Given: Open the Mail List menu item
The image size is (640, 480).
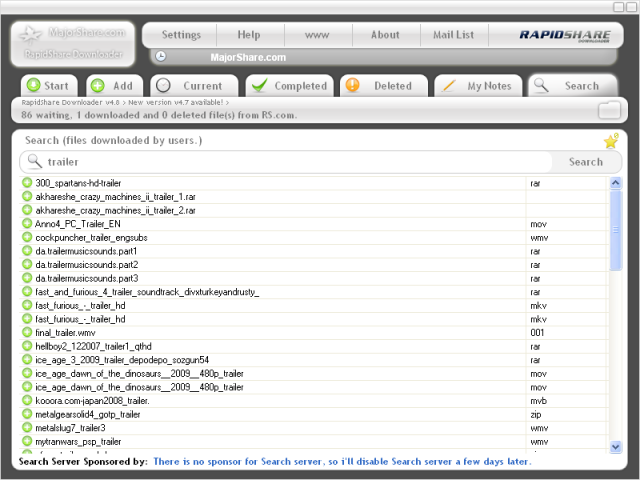Looking at the screenshot, I should [x=453, y=35].
